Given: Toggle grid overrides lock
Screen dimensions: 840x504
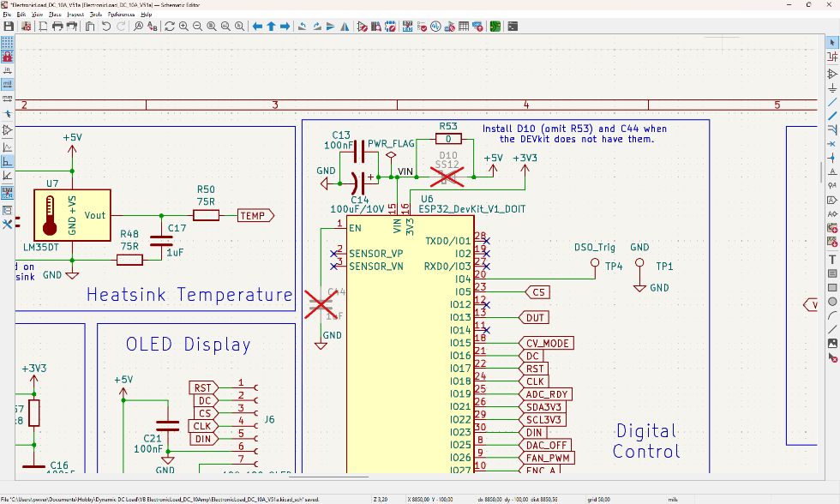Looking at the screenshot, I should pyautogui.click(x=8, y=57).
